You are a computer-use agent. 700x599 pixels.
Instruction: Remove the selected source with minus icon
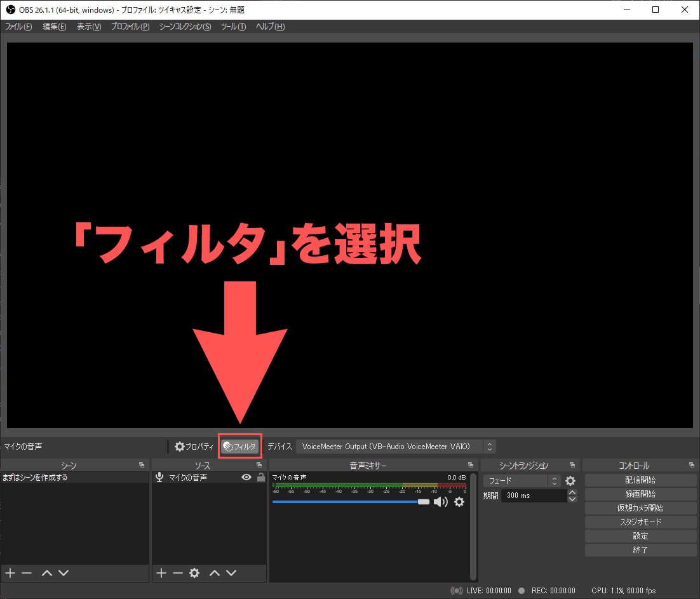[178, 573]
